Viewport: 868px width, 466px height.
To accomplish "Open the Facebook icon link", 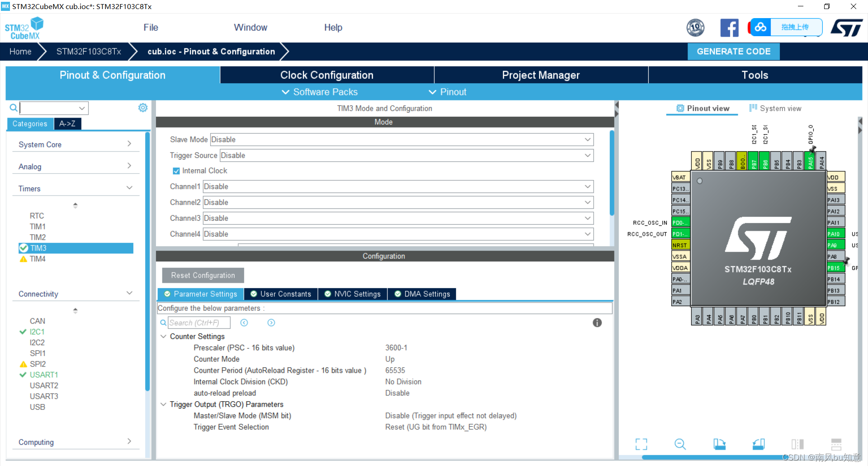I will [729, 28].
